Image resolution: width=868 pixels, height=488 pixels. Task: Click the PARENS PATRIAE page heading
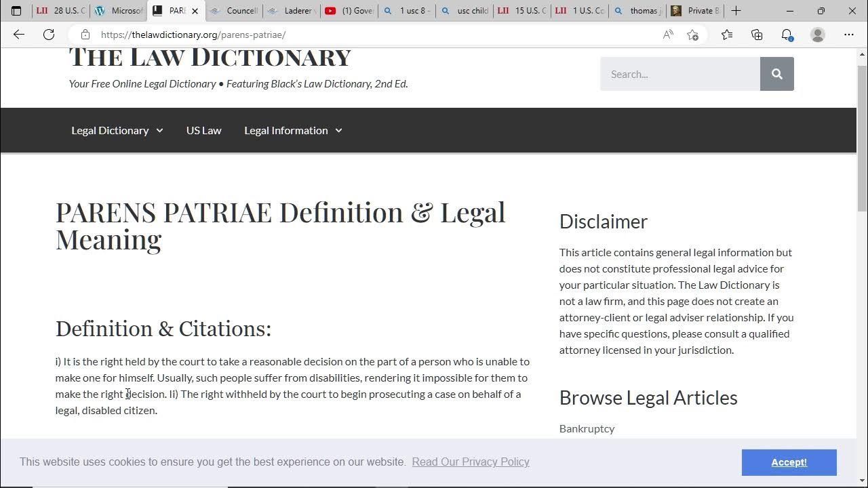281,226
